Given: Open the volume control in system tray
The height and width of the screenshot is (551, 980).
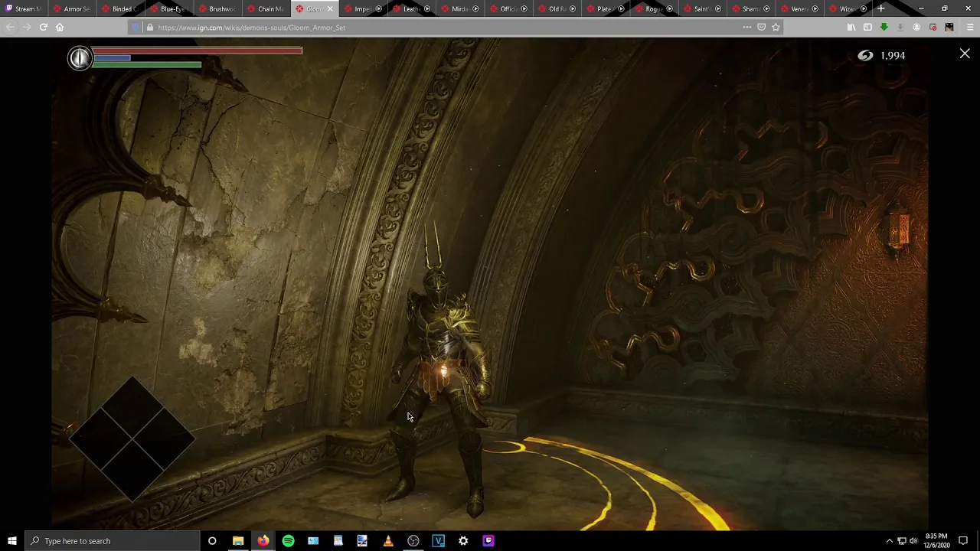Looking at the screenshot, I should point(913,541).
